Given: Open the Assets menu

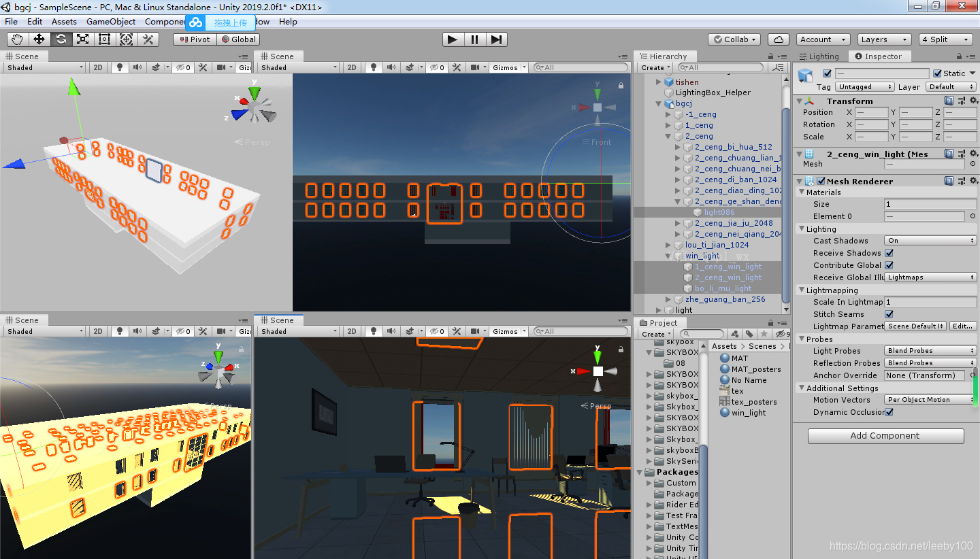Looking at the screenshot, I should click(64, 22).
